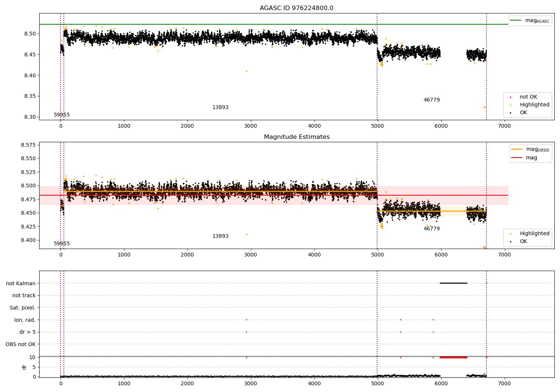The image size is (560, 392).
Task: Click the mag OBSID legend entry in middle plot
Action: [538, 149]
